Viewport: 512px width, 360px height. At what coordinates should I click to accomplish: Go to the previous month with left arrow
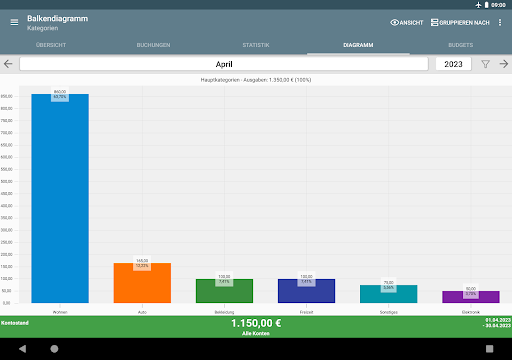[8, 64]
